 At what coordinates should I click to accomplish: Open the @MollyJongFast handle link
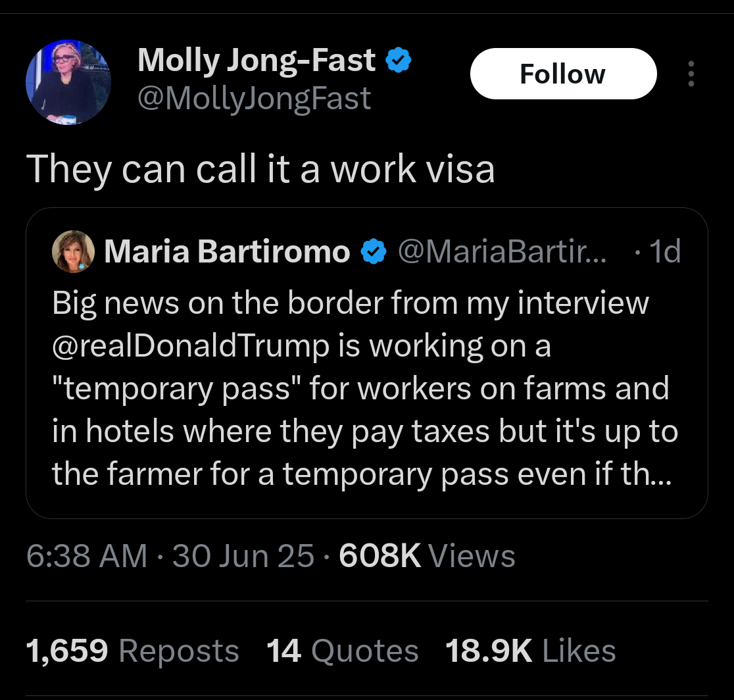pyautogui.click(x=254, y=99)
